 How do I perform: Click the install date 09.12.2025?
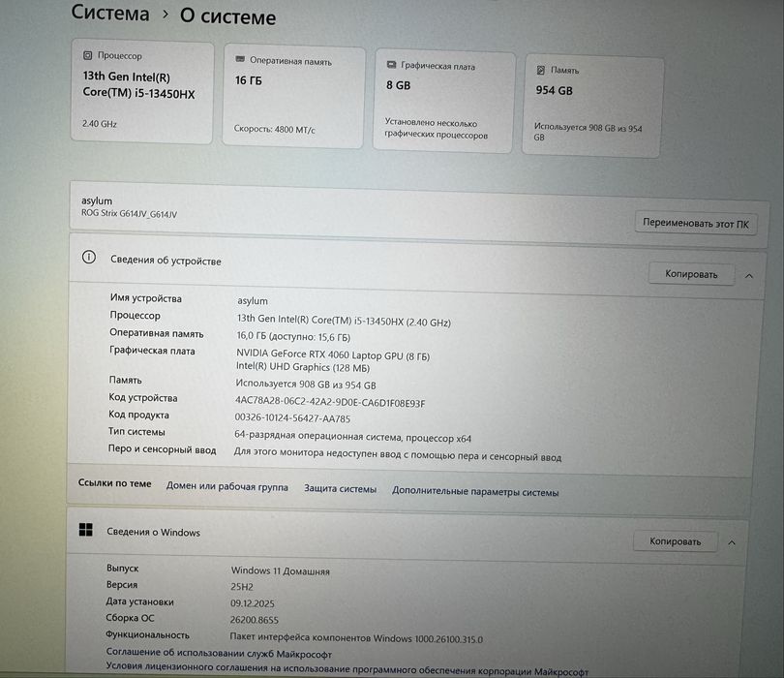pos(252,603)
